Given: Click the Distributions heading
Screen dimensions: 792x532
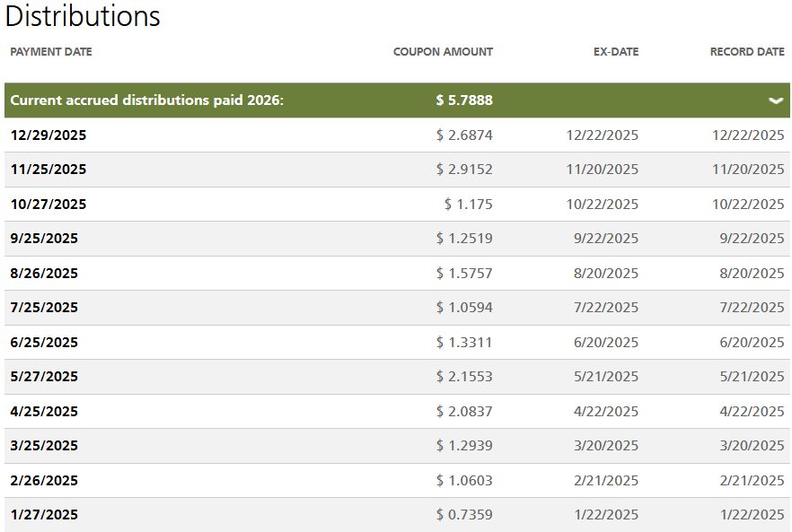Looking at the screenshot, I should click(x=83, y=16).
